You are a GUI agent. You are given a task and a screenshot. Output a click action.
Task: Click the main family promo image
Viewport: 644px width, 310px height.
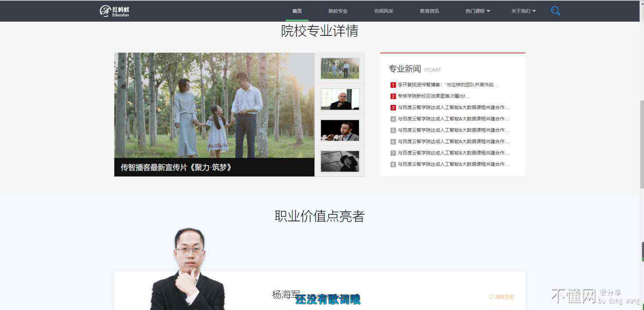pyautogui.click(x=214, y=105)
